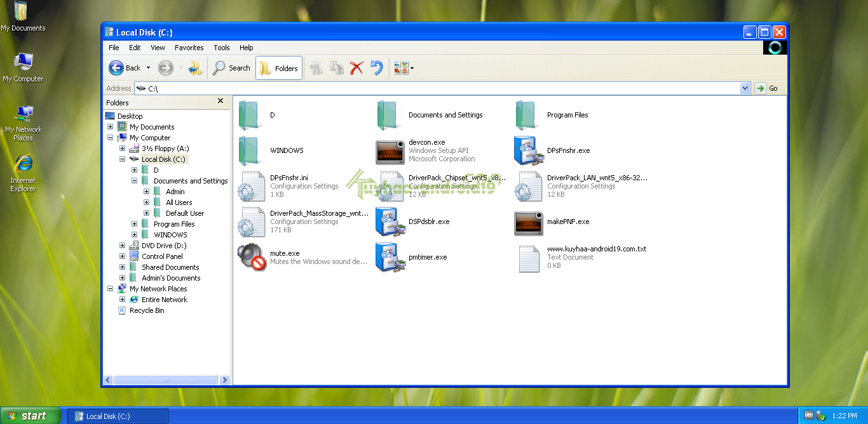The image size is (868, 424).
Task: Expand Default User folder in tree
Action: [x=147, y=213]
